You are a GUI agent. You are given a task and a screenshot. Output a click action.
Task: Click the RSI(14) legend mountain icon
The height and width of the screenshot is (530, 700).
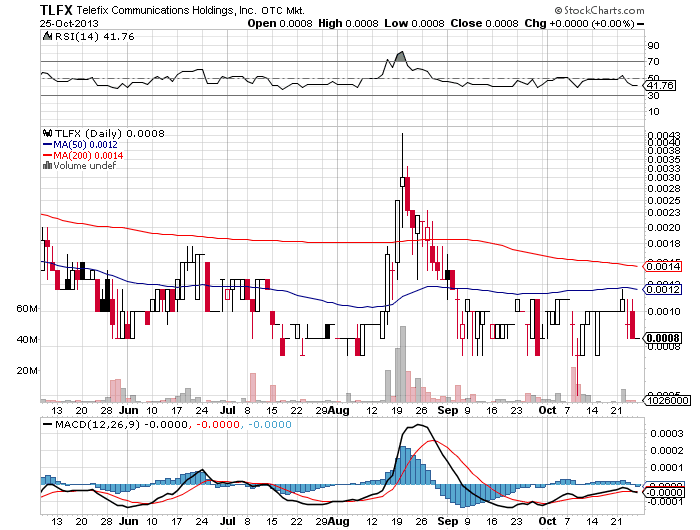[47, 36]
